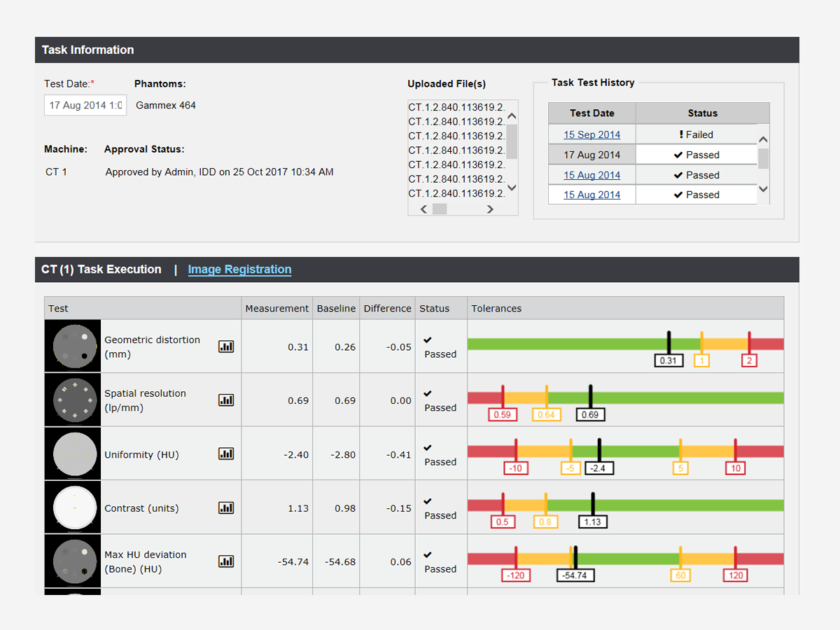Open the Geometric distortion phantom thumbnail
This screenshot has width=840, height=630.
73,346
